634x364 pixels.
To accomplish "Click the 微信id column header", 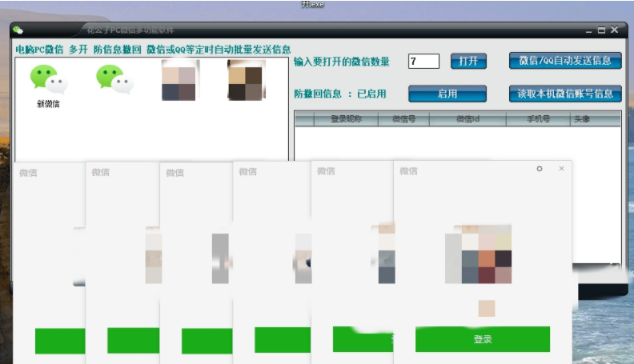I will pyautogui.click(x=467, y=118).
